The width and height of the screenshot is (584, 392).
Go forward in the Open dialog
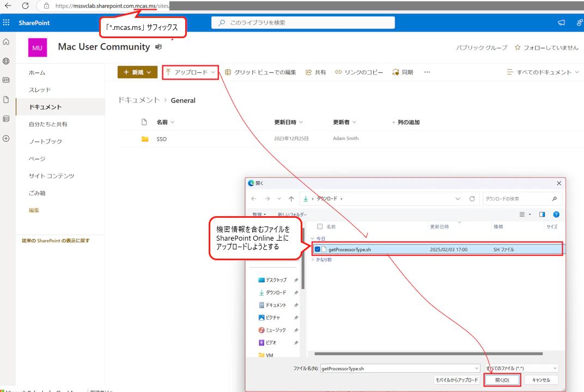[267, 199]
